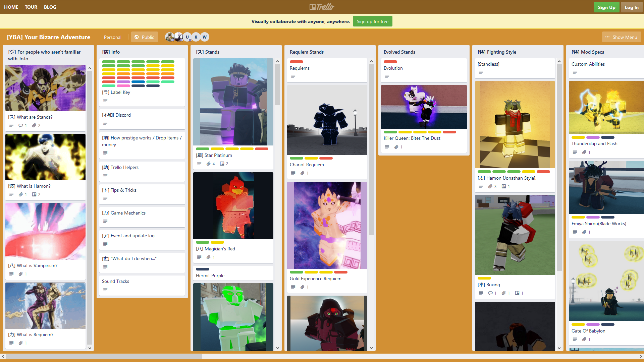Click the Public visibility globe button
This screenshot has height=362, width=644.
pyautogui.click(x=145, y=37)
